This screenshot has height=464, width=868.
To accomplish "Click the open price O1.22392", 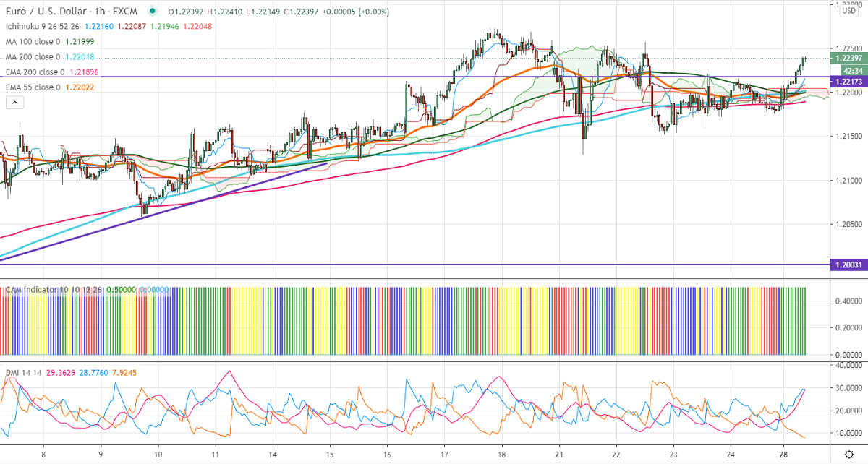I will [185, 12].
